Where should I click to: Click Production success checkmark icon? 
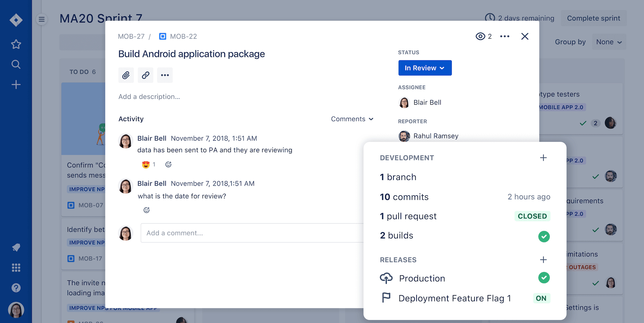[x=544, y=278]
